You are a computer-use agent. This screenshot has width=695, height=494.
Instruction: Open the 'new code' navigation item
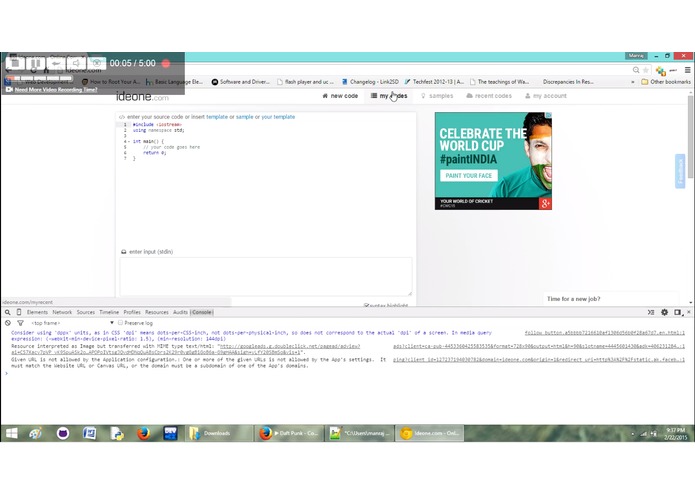coord(340,96)
